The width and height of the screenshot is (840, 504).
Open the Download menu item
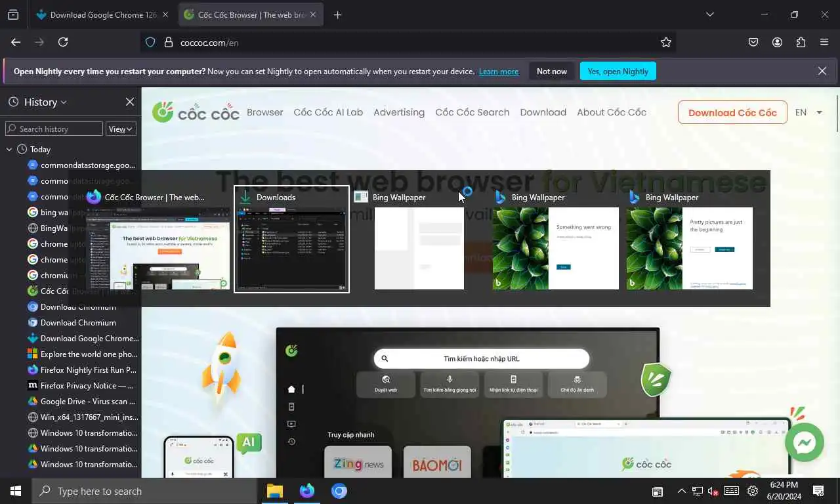tap(543, 112)
